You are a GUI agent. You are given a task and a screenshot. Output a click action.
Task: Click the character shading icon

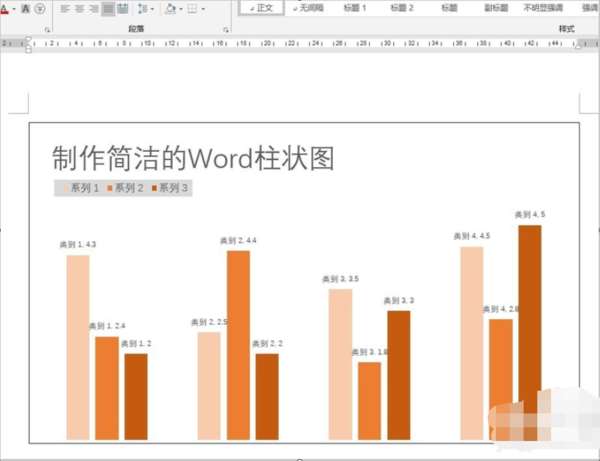[26, 8]
